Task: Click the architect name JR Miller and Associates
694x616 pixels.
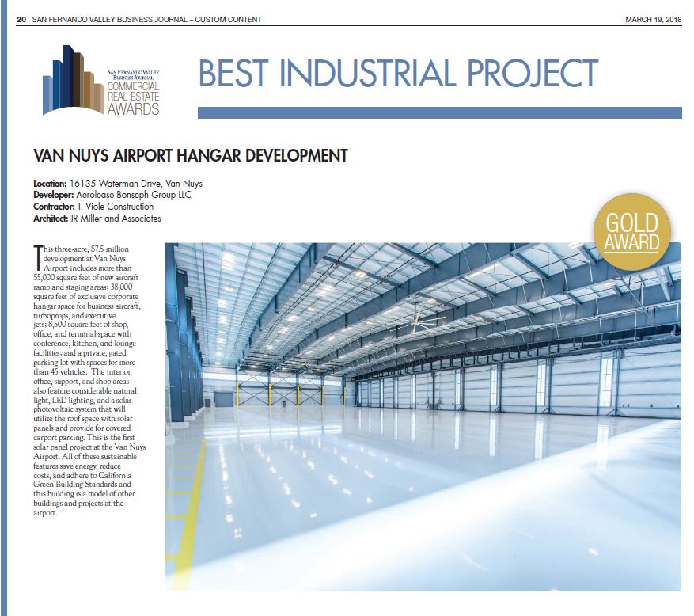Action: tap(116, 219)
